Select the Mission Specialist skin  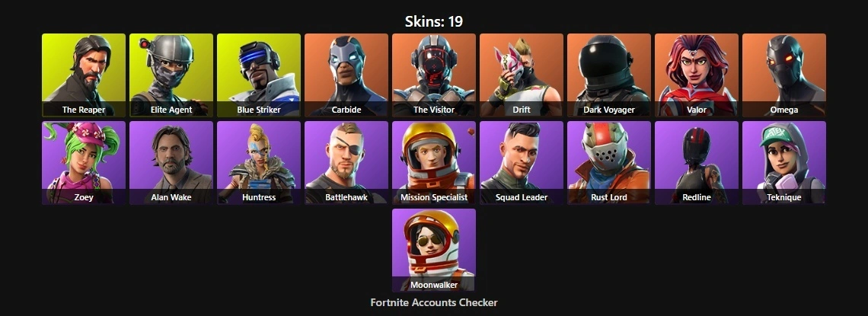[x=434, y=163]
